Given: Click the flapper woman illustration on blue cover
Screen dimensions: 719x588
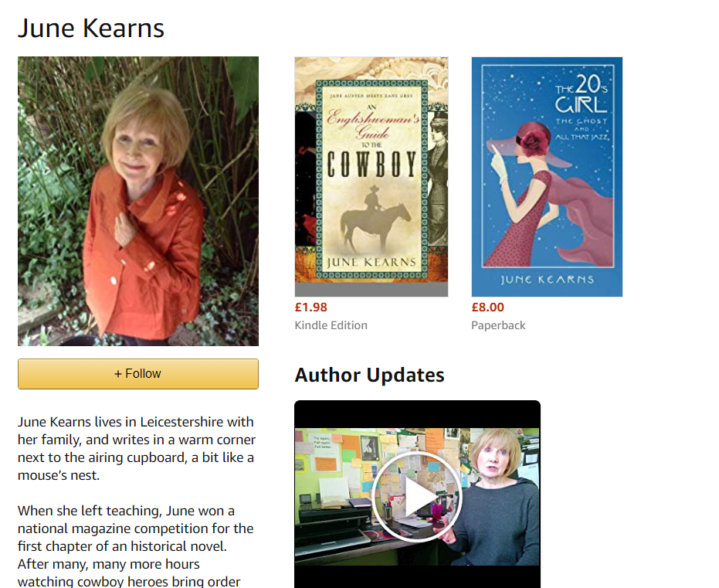Looking at the screenshot, I should [548, 195].
